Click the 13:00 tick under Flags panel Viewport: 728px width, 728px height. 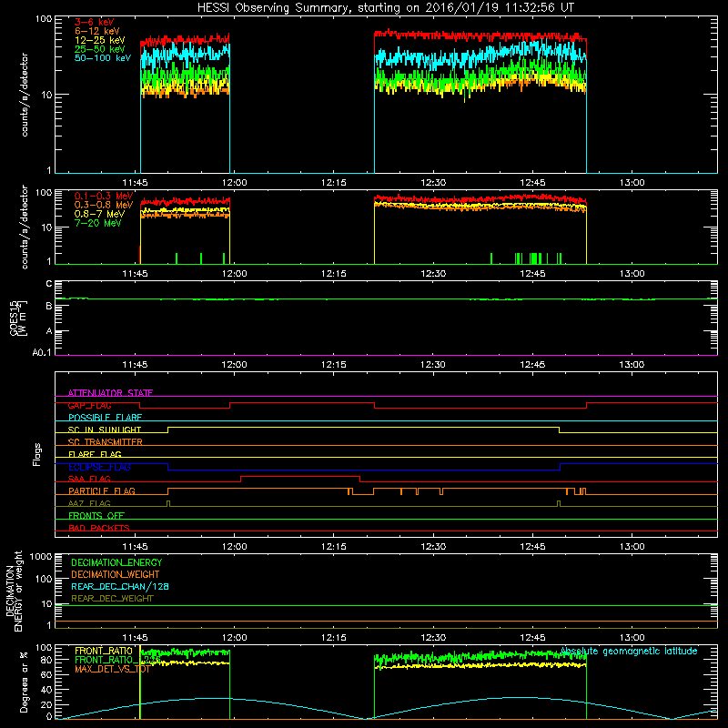(632, 547)
